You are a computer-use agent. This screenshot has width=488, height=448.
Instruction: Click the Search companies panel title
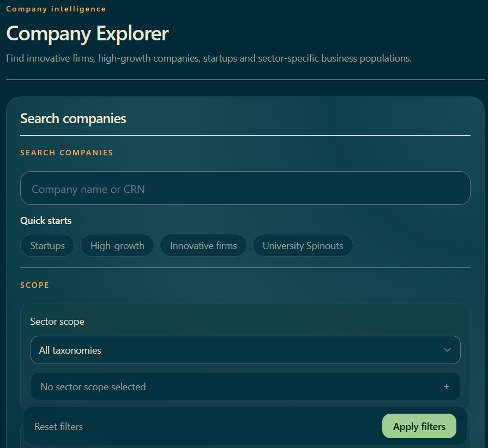(x=73, y=118)
